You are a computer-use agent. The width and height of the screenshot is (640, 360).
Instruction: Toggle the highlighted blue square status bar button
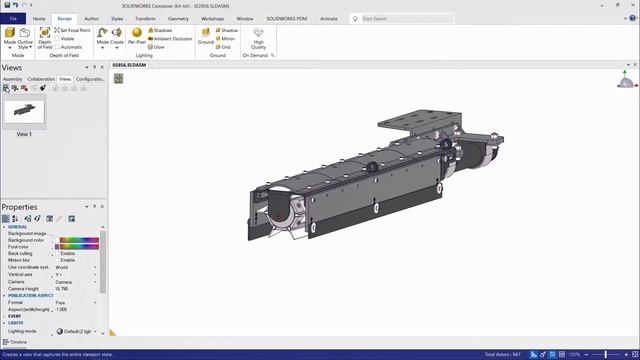pos(552,354)
